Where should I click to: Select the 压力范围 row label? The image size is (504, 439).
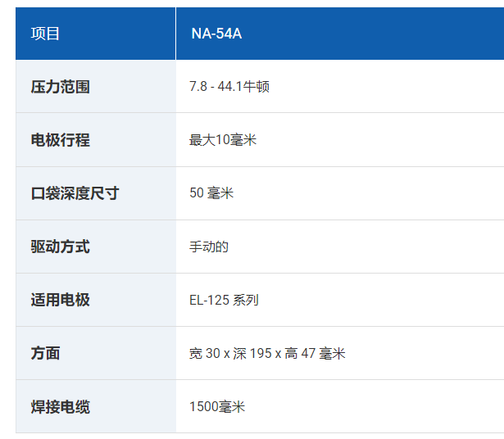60,87
